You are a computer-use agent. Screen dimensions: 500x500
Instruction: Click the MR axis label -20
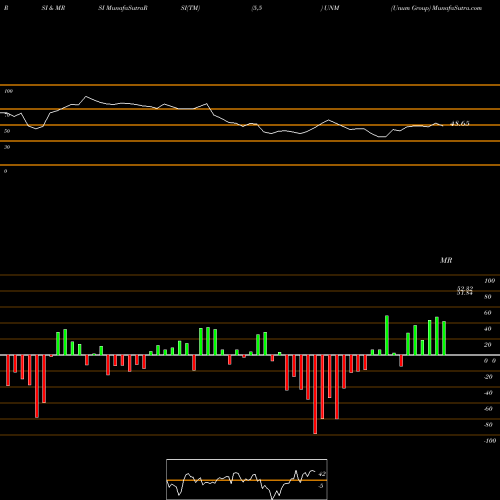click(488, 377)
